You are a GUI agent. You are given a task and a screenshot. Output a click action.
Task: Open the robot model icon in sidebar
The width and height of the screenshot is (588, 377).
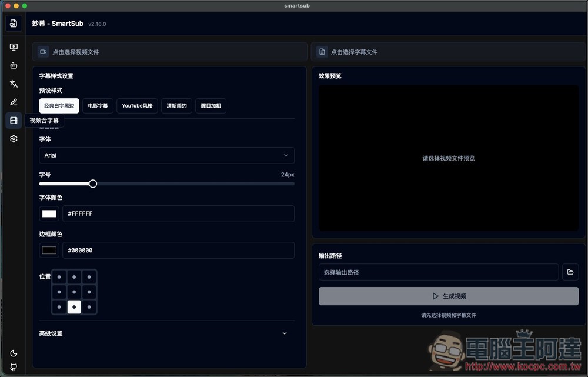[14, 65]
